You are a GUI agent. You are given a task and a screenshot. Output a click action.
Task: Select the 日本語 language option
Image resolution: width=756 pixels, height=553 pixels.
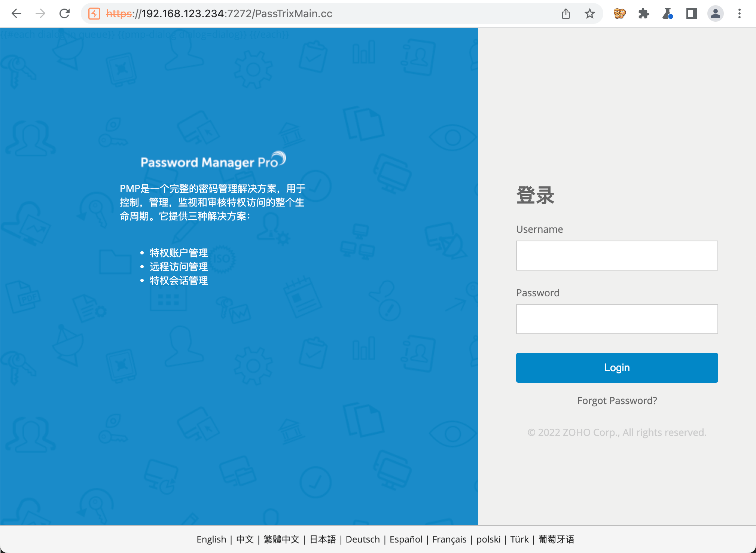coord(323,539)
